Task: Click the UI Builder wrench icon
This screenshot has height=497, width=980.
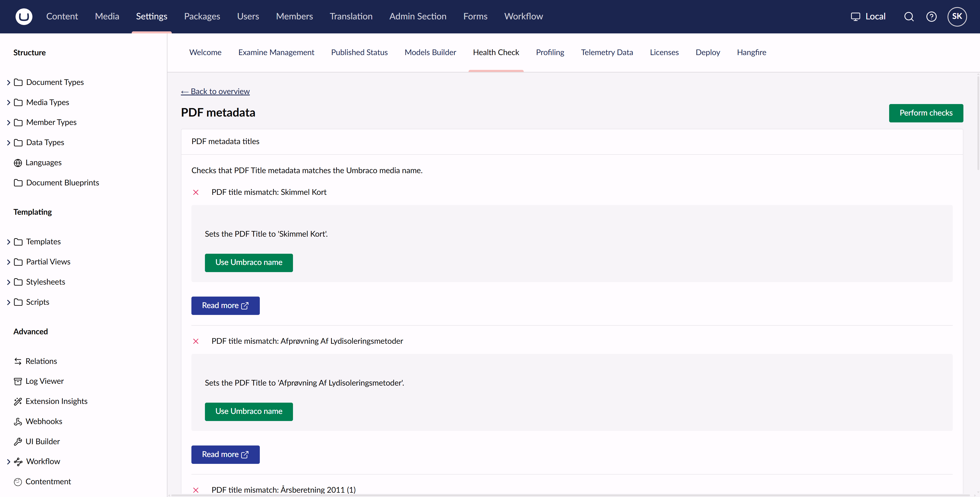Action: 18,441
